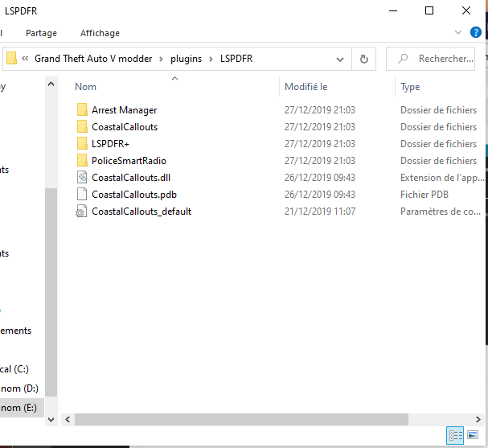This screenshot has width=488, height=448.
Task: Open the Partage ribbon tab
Action: 41,33
